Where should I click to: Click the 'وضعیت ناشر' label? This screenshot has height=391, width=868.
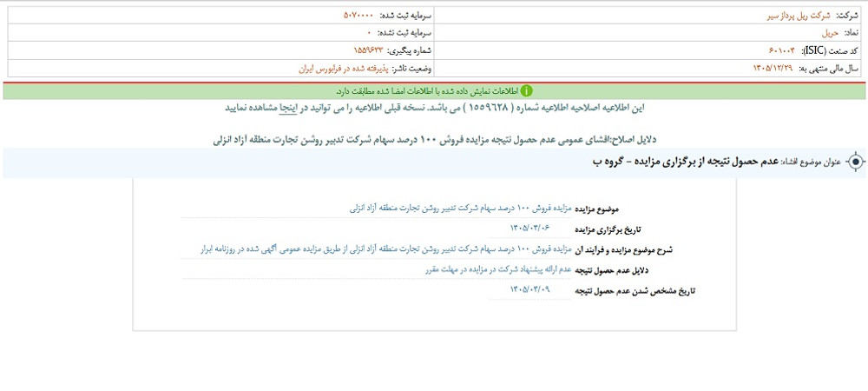[x=412, y=69]
